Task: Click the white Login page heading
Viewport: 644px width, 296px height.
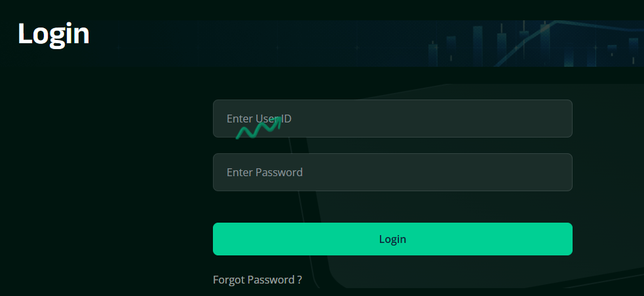Action: tap(54, 34)
